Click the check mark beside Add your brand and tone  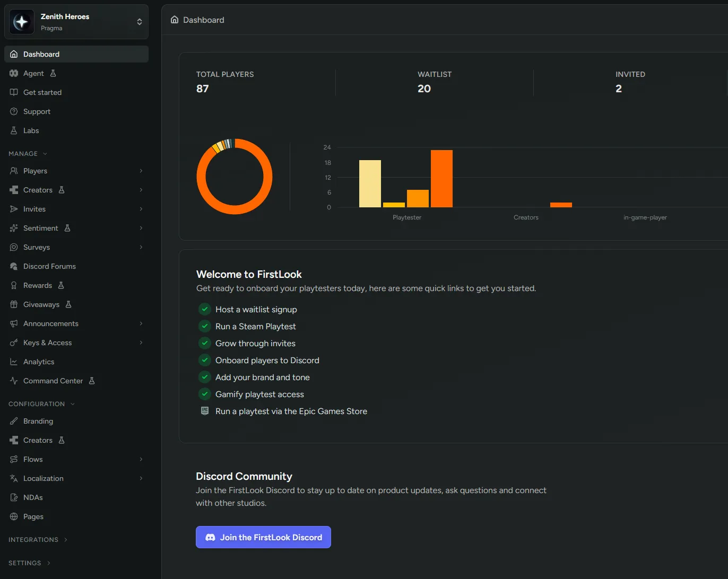coord(205,377)
